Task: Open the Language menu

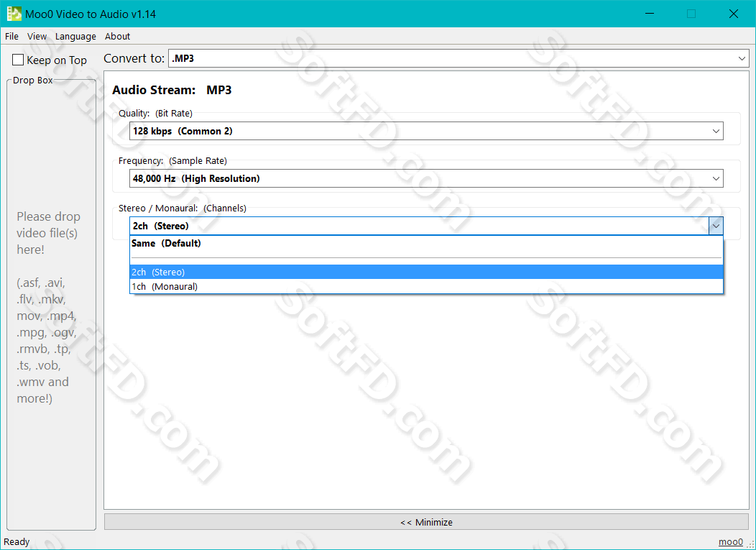Action: (75, 36)
